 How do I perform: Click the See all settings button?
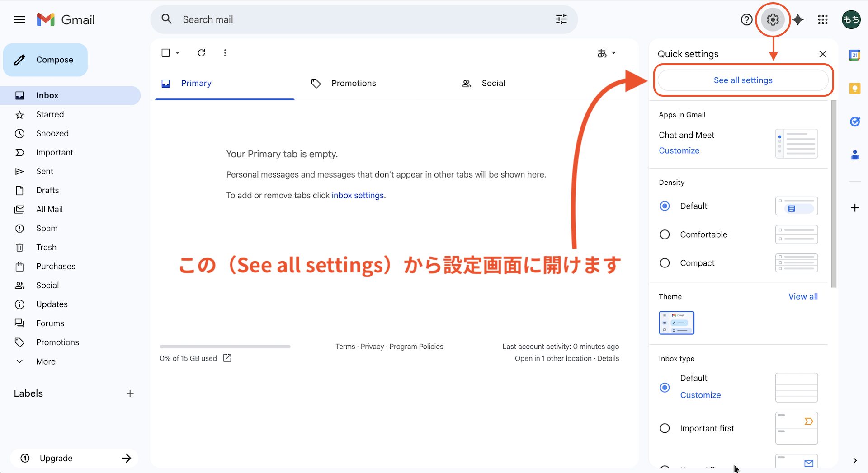[743, 80]
